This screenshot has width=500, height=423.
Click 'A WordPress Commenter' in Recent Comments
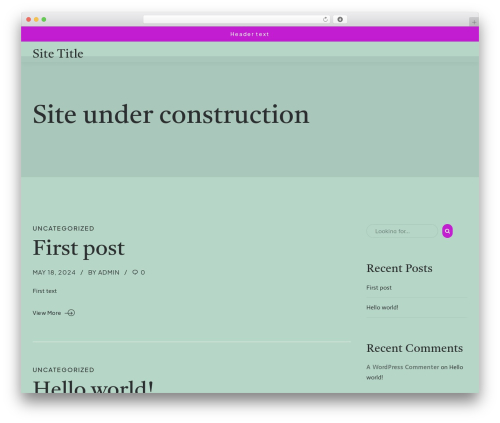(x=403, y=367)
